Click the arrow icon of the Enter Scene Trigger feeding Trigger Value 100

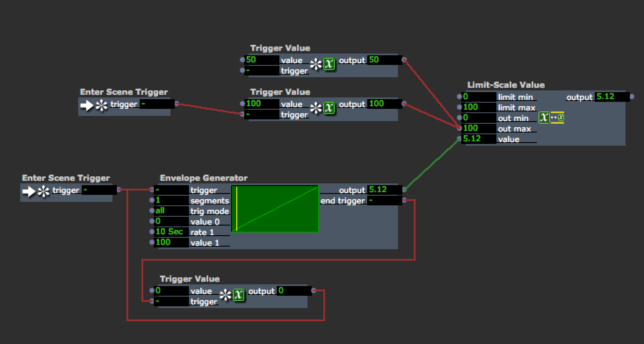point(87,105)
